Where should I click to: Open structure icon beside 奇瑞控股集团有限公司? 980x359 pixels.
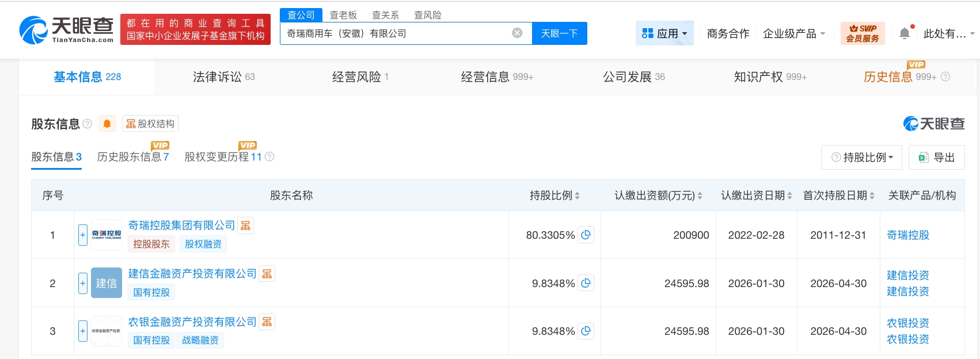coord(245,226)
